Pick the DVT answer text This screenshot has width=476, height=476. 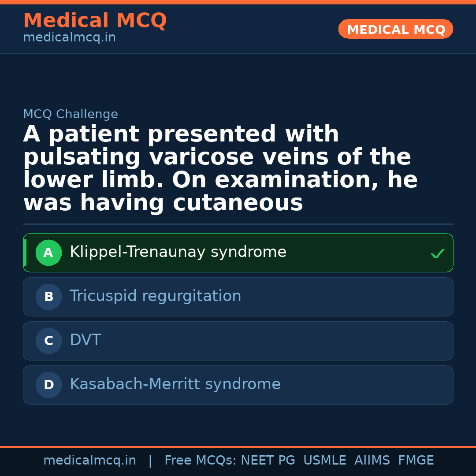click(x=85, y=340)
